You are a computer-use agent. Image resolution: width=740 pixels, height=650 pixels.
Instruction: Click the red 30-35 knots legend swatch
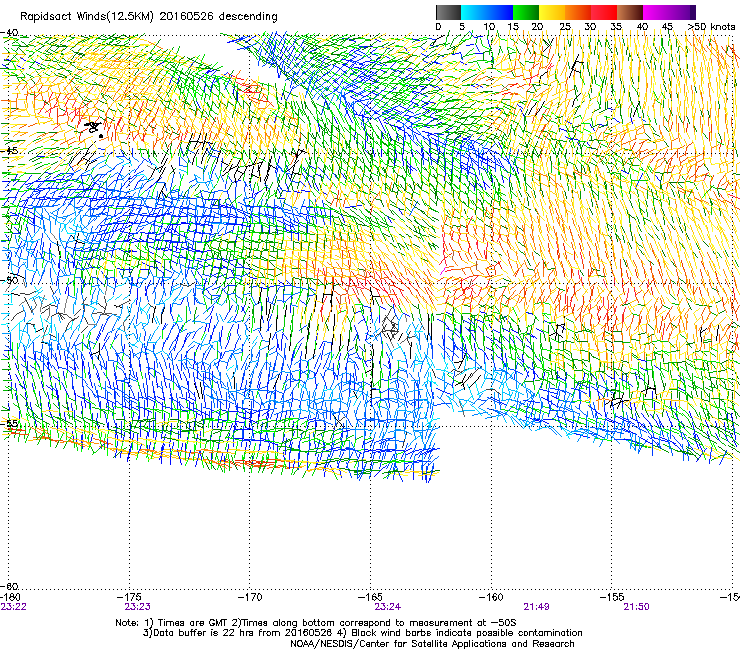(604, 12)
